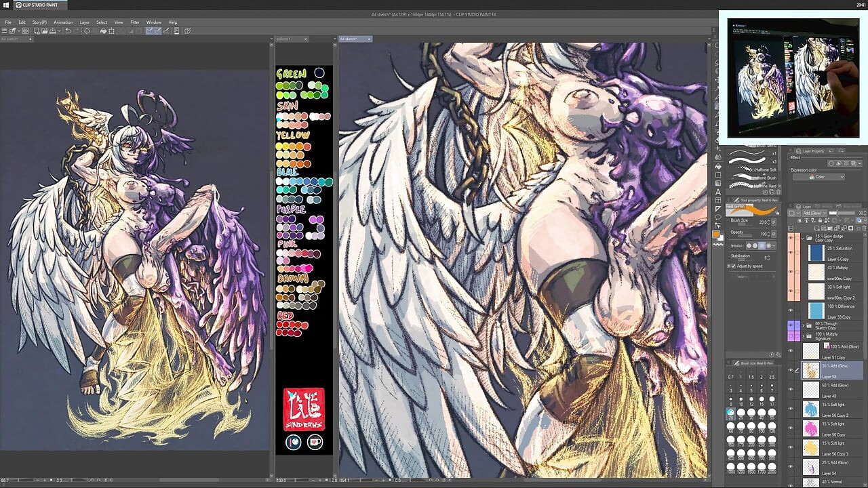Click the Help question mark icon

(187, 31)
